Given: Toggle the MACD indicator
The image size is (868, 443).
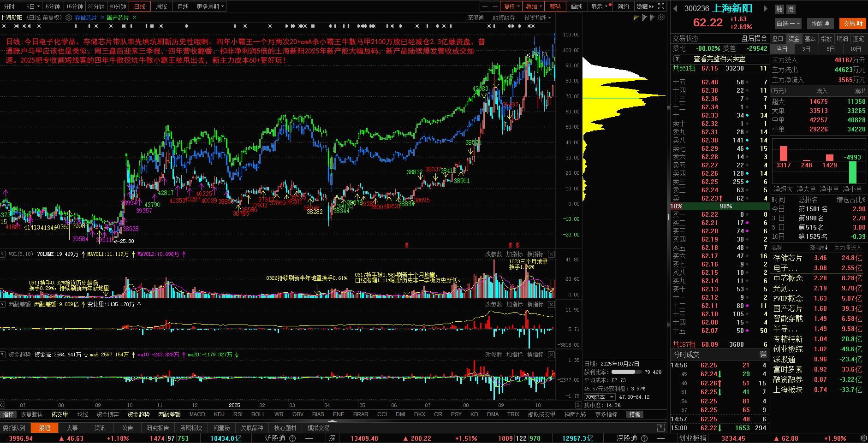Looking at the screenshot, I should [x=197, y=414].
